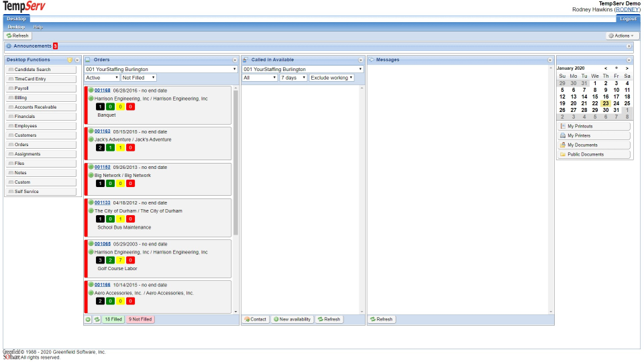Click the Messages panel header icon
Viewport: 644px width, 362px height.
(371, 60)
